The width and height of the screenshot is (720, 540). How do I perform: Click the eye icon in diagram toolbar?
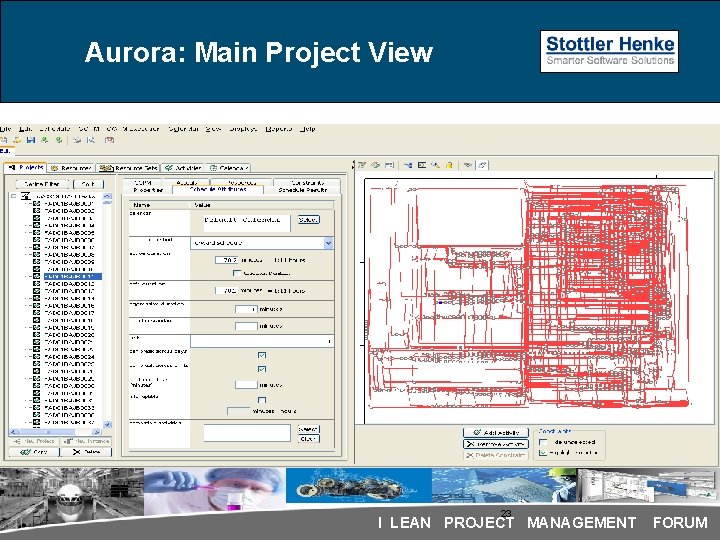[x=467, y=165]
